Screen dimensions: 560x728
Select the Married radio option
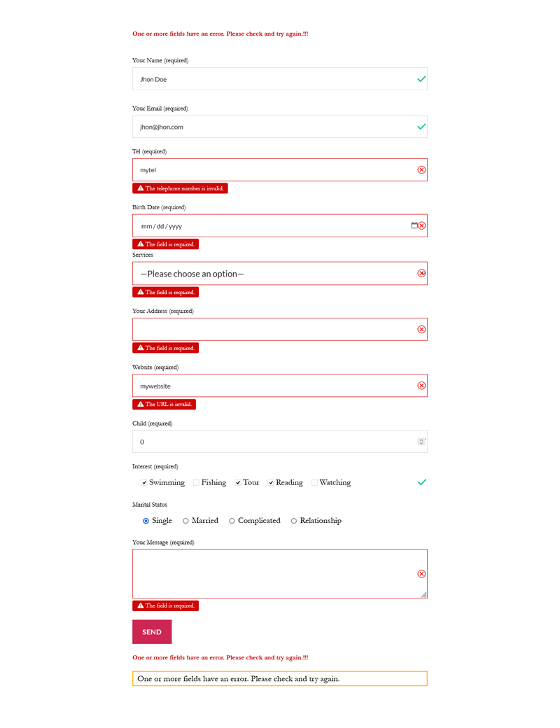click(185, 521)
